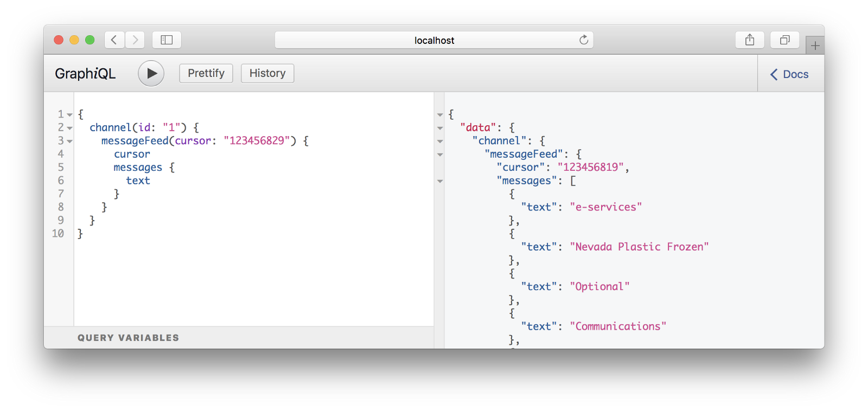Reload the localhost page
Screen dimensions: 868x411
(x=584, y=40)
